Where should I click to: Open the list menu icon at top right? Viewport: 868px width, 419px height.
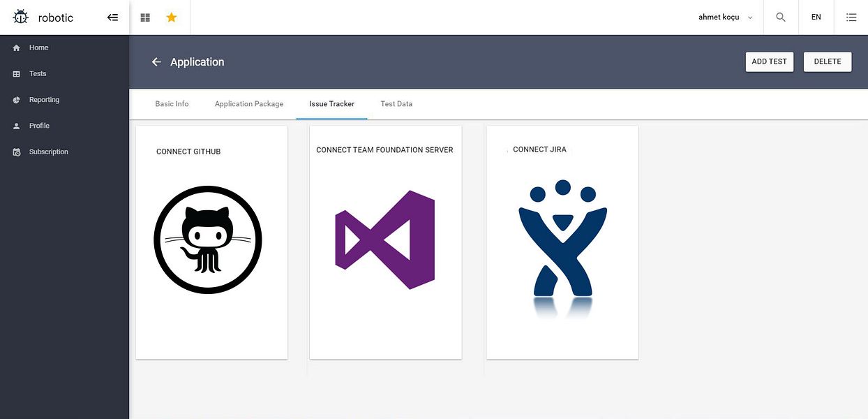tap(851, 17)
